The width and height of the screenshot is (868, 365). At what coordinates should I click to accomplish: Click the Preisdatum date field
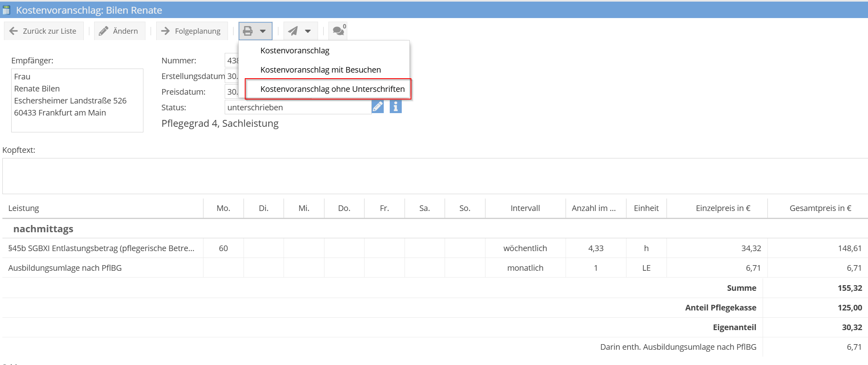[232, 92]
